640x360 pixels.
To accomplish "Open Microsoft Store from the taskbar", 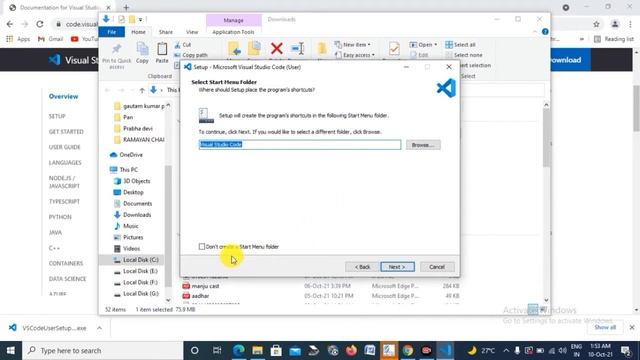I will (x=276, y=350).
